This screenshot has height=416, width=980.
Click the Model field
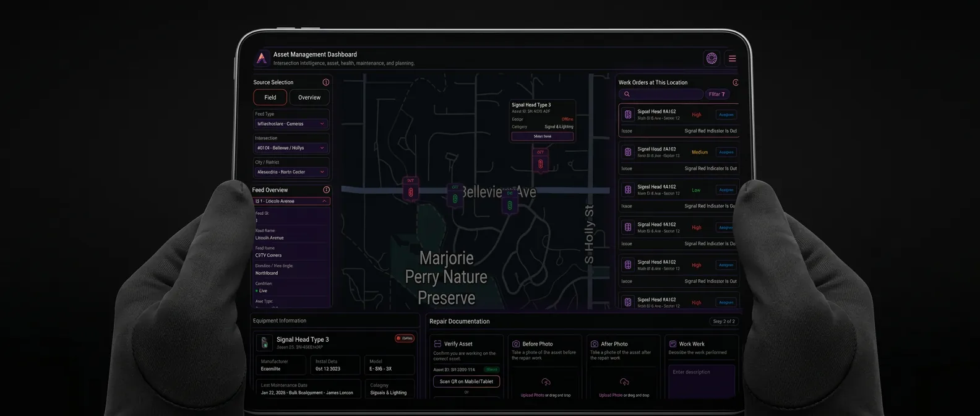click(389, 365)
